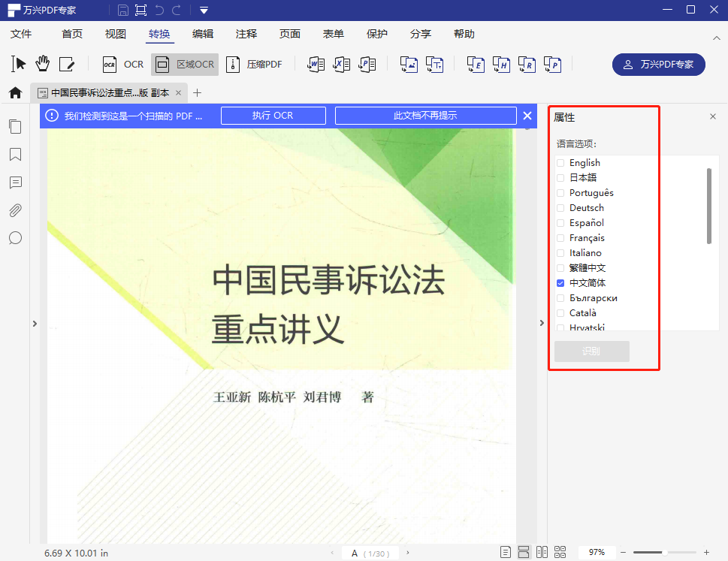Click the 执行 OCR button
The height and width of the screenshot is (561, 728).
(x=273, y=115)
